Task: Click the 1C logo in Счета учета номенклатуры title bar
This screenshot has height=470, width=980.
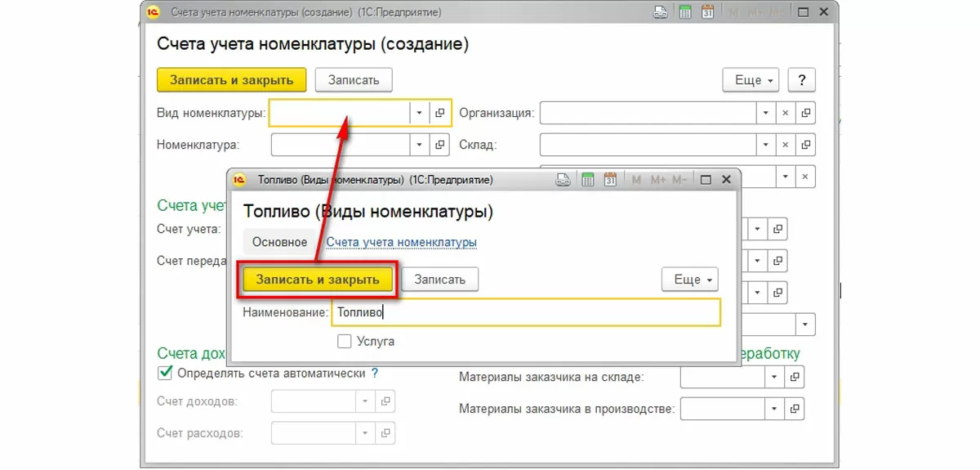Action: click(x=152, y=12)
